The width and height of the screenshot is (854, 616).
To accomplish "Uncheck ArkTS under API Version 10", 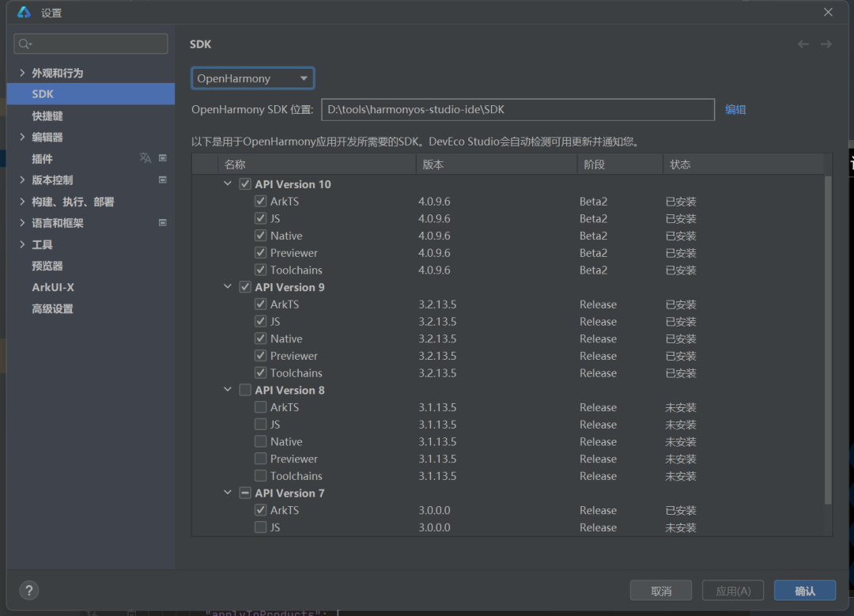I will coord(260,201).
